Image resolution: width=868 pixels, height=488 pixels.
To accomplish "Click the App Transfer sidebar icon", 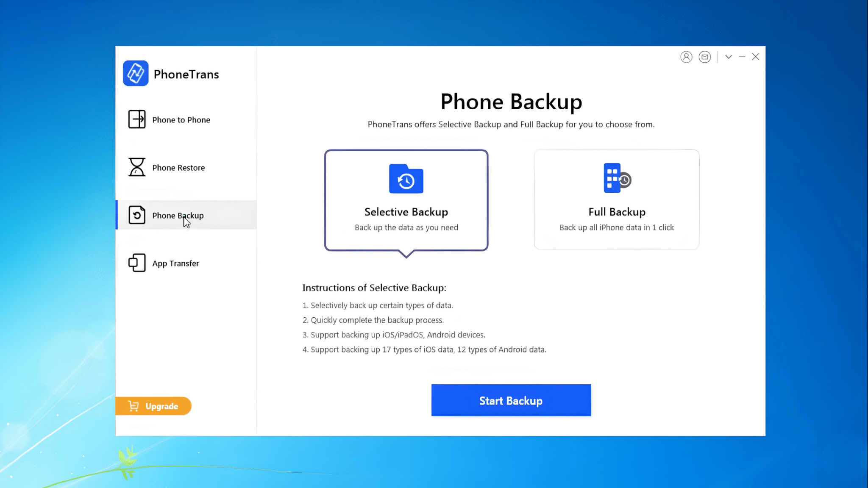I will pyautogui.click(x=137, y=263).
